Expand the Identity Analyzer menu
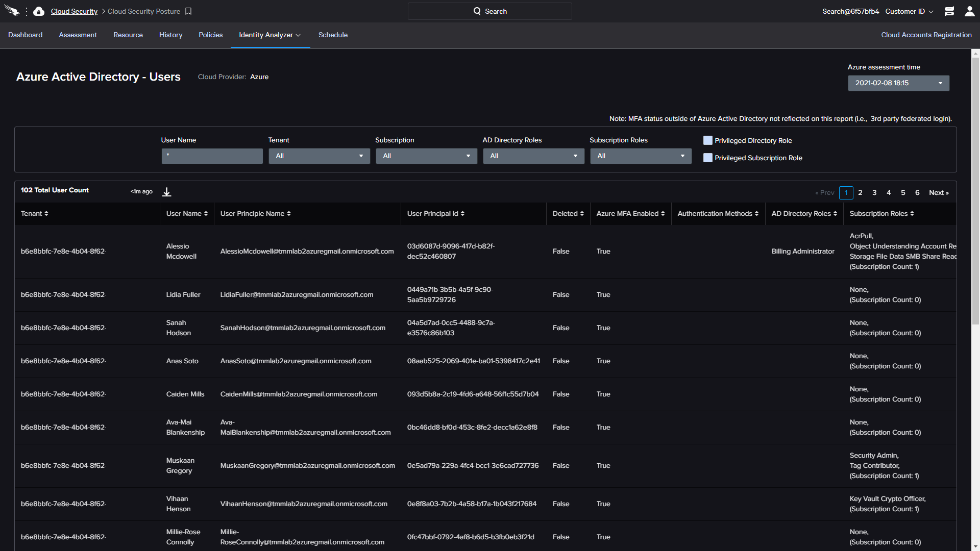The height and width of the screenshot is (551, 980). click(269, 35)
